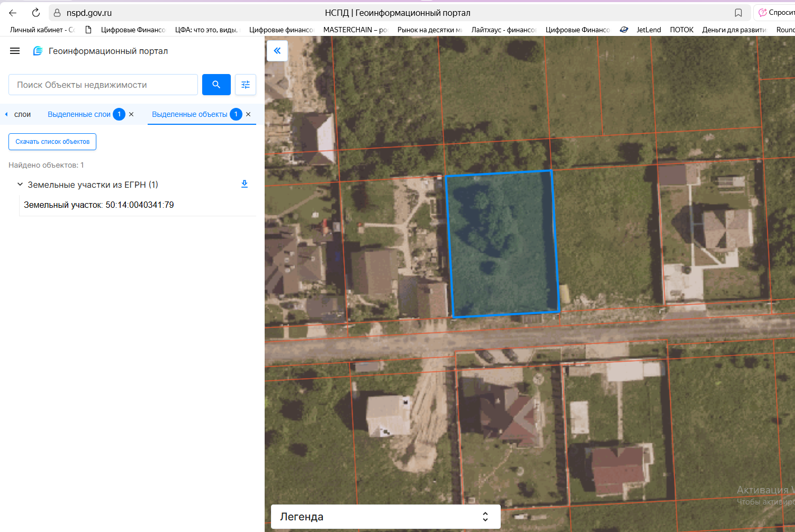Image resolution: width=795 pixels, height=532 pixels.
Task: Click the 'Поиск Объекты недвижимости' search field
Action: 103,85
